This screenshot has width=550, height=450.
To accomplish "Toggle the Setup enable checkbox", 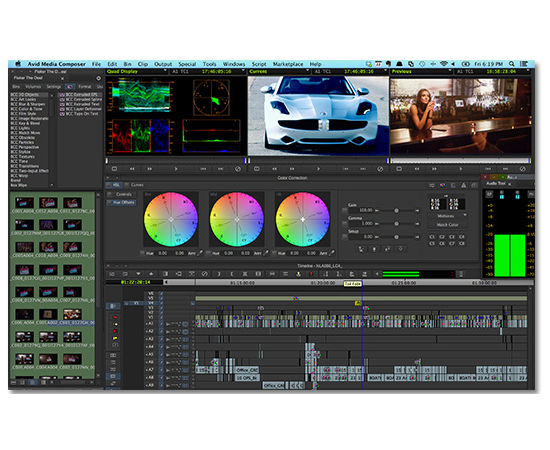I will [344, 237].
